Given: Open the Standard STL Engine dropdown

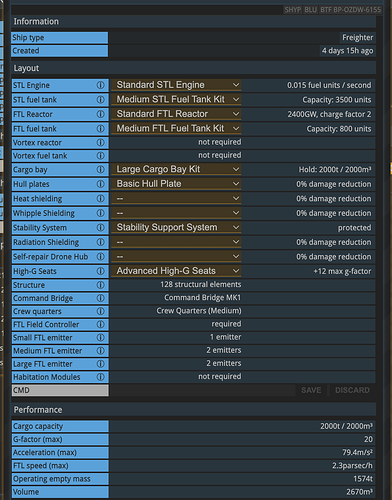Looking at the screenshot, I should click(x=176, y=85).
